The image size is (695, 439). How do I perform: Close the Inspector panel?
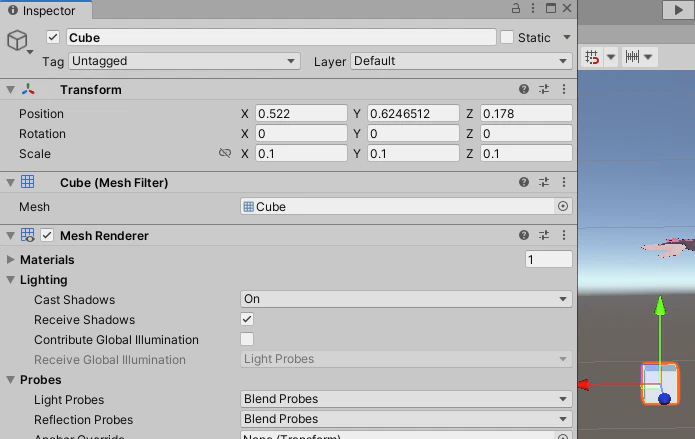(567, 8)
